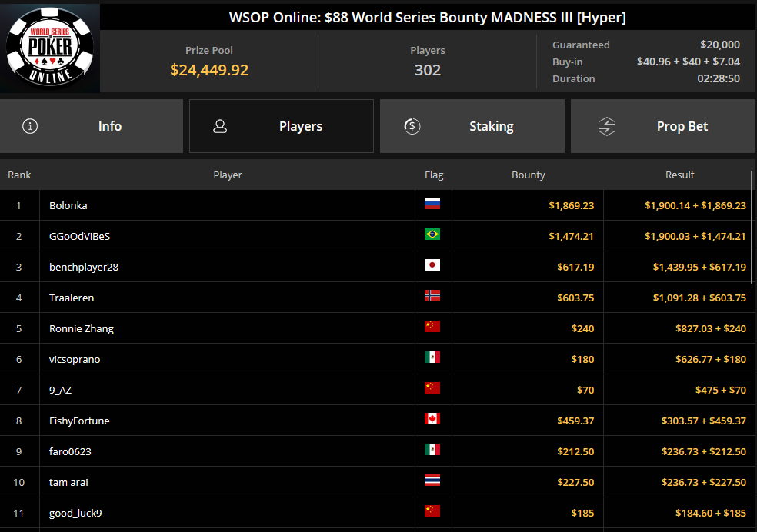The width and height of the screenshot is (757, 532).
Task: Click FishyFortune's result $303.57 + $459.37
Action: [704, 421]
